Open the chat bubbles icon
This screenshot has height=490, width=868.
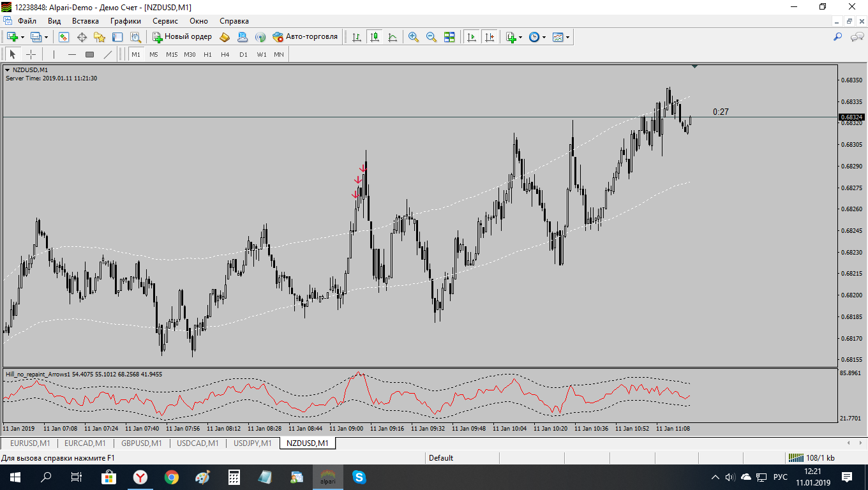click(x=857, y=37)
